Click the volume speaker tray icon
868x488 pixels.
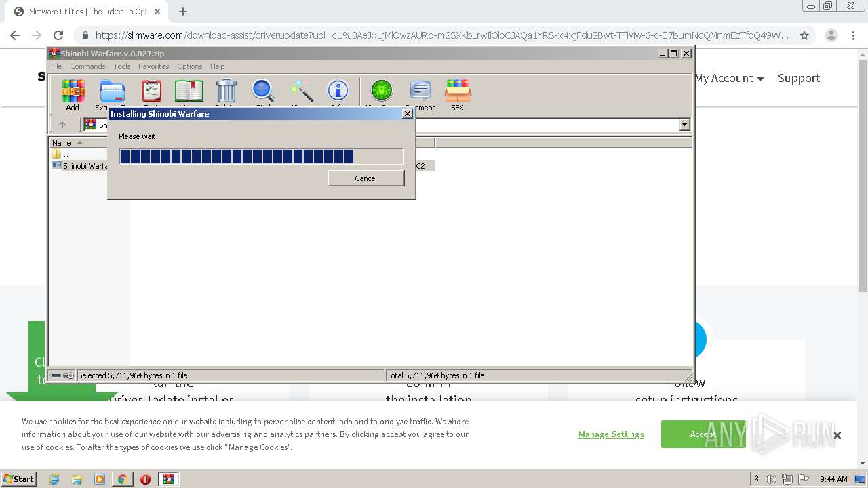pyautogui.click(x=771, y=479)
